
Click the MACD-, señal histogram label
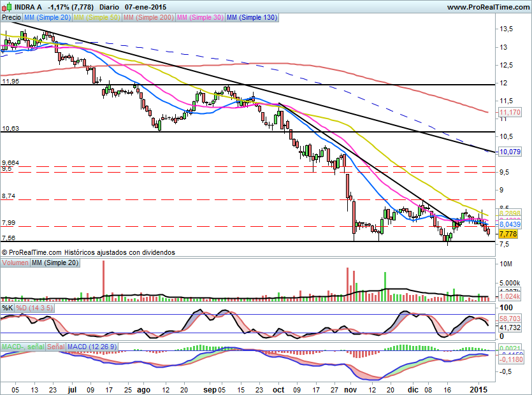pos(23,347)
